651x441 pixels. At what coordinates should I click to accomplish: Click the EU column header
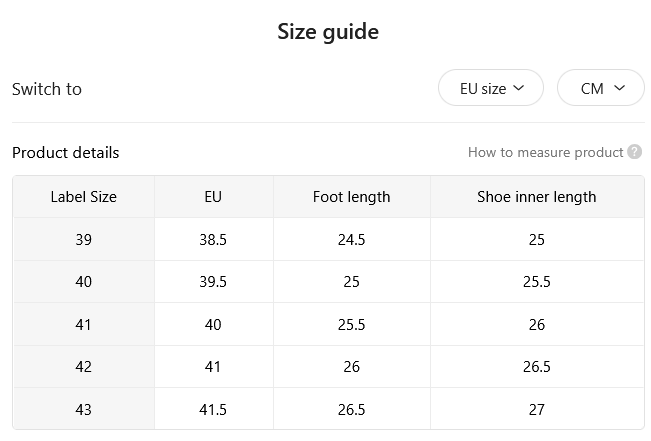pos(213,197)
